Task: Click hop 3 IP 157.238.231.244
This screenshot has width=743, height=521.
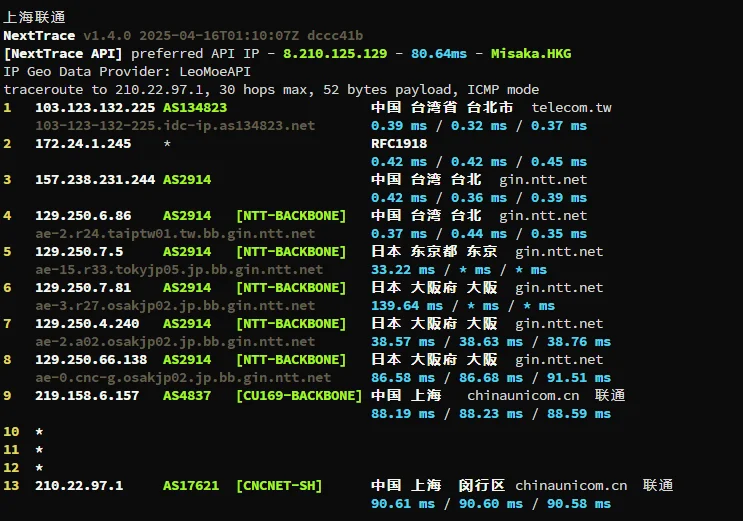Action: click(x=95, y=180)
